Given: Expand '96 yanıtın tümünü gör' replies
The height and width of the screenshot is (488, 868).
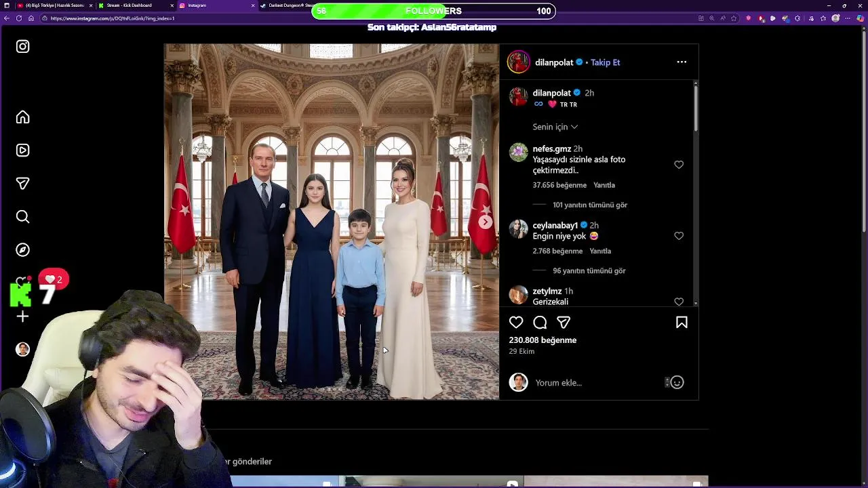Looking at the screenshot, I should pyautogui.click(x=589, y=270).
